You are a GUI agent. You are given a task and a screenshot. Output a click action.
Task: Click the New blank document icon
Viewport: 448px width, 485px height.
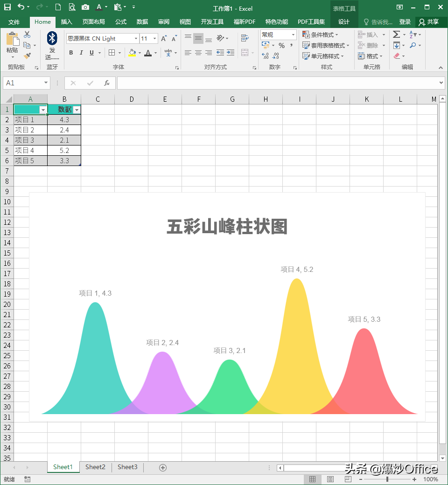point(58,7)
